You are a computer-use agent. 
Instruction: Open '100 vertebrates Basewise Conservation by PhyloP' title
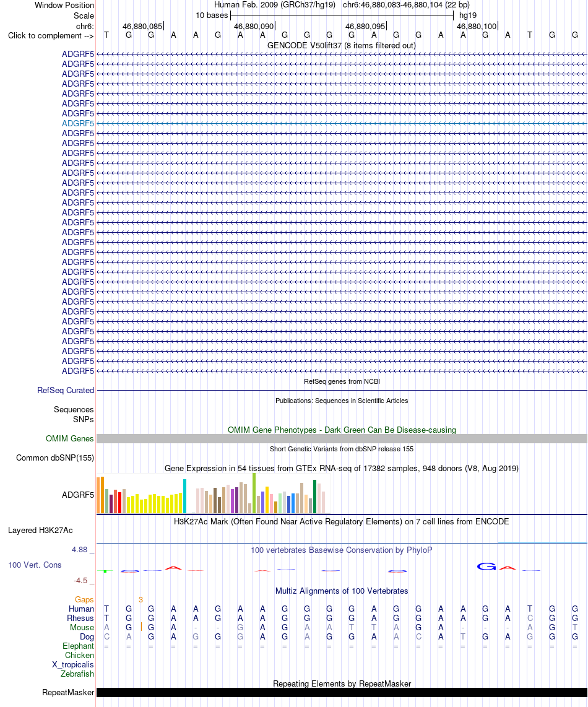tap(341, 550)
